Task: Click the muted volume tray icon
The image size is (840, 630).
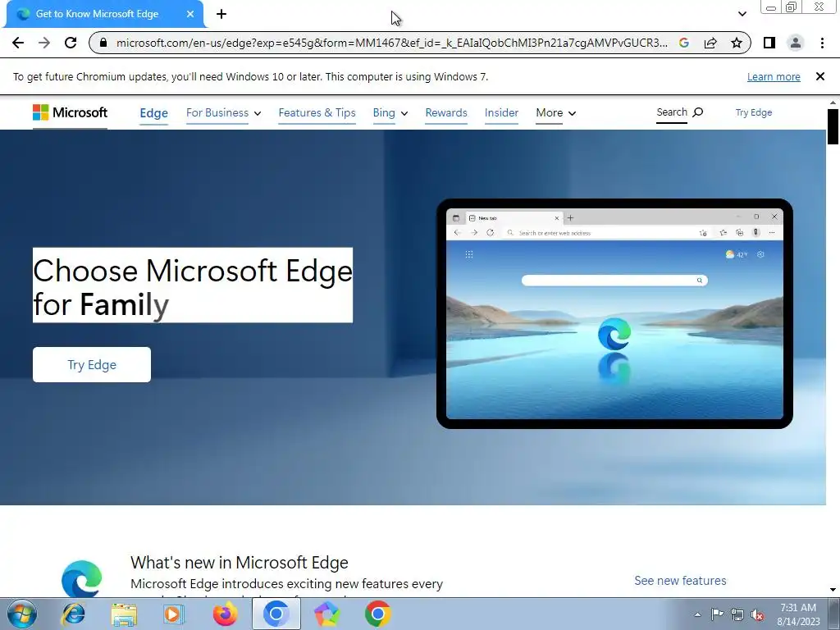Action: (757, 615)
